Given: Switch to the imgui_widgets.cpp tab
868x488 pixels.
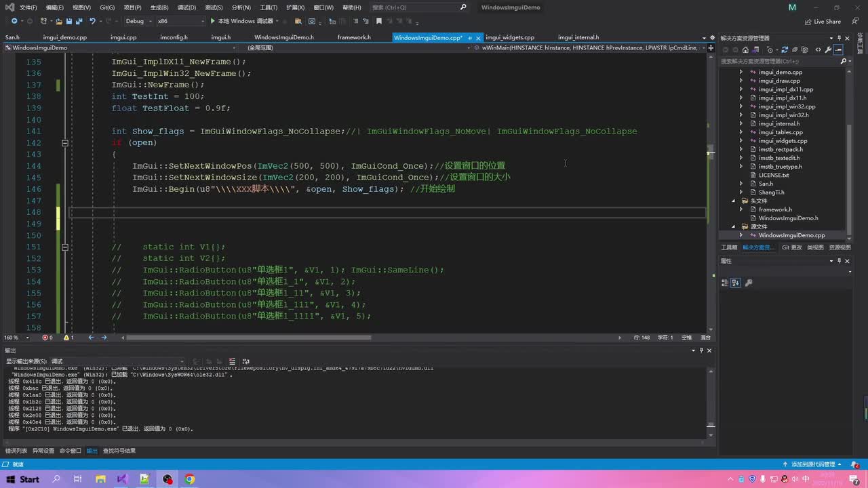Looking at the screenshot, I should click(x=510, y=37).
